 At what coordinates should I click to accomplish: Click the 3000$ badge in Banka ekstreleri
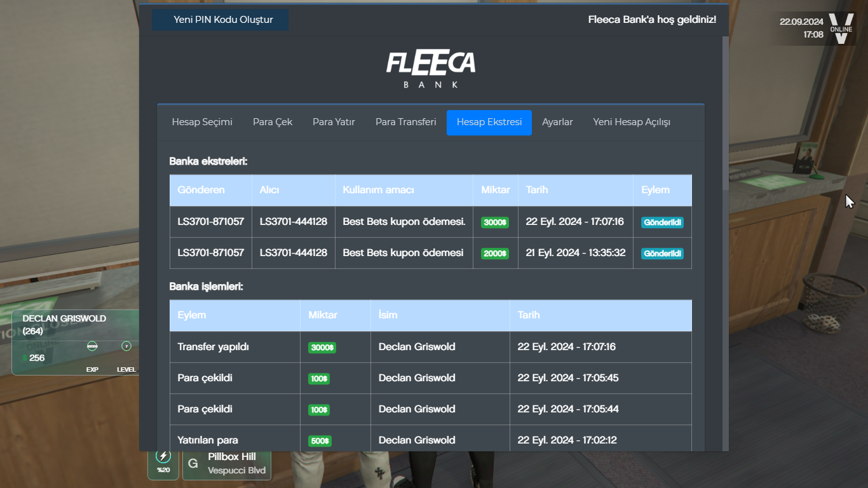pos(495,222)
